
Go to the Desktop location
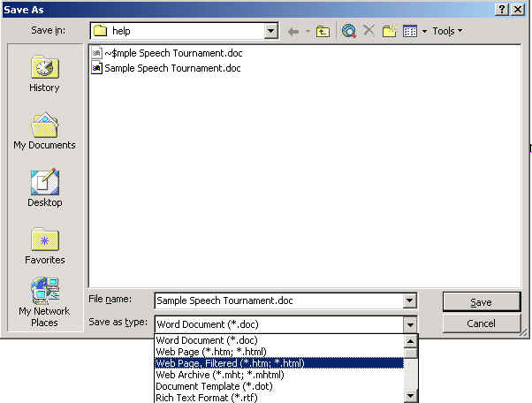point(44,188)
